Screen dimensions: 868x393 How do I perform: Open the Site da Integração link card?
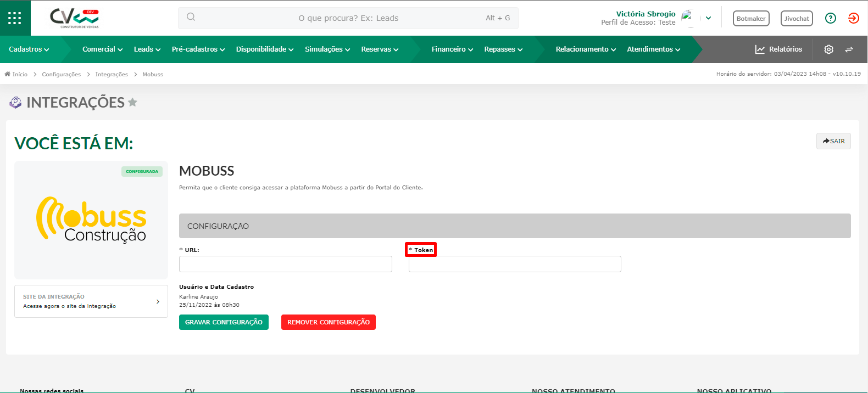pyautogui.click(x=91, y=301)
